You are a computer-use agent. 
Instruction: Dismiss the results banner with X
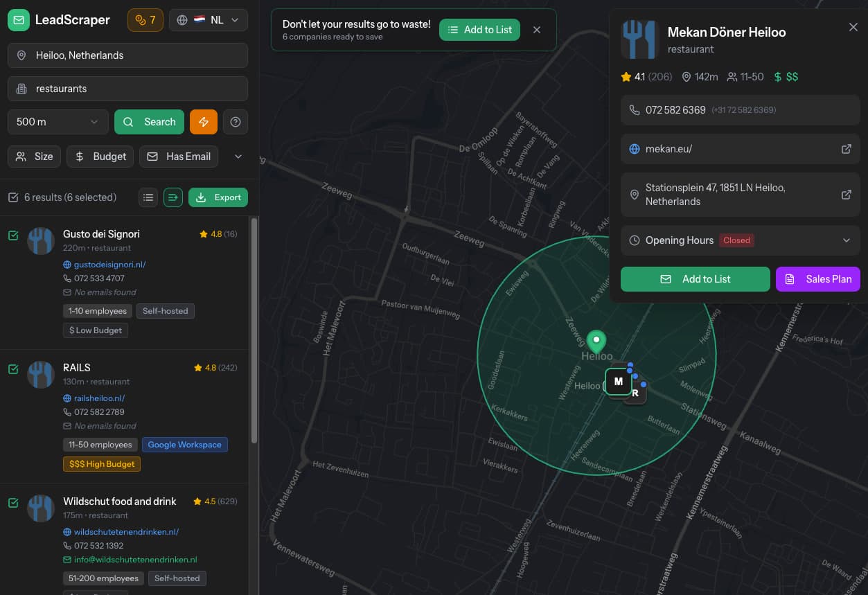click(537, 30)
